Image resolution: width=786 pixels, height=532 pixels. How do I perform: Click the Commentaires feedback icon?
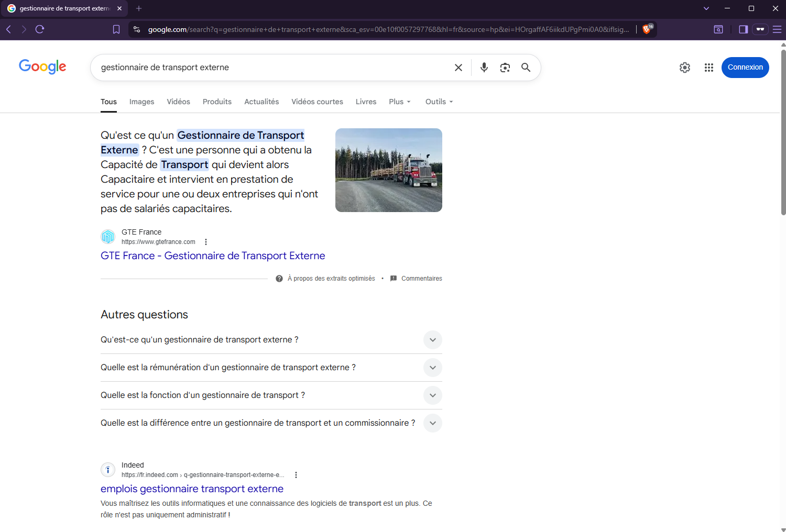pos(394,279)
